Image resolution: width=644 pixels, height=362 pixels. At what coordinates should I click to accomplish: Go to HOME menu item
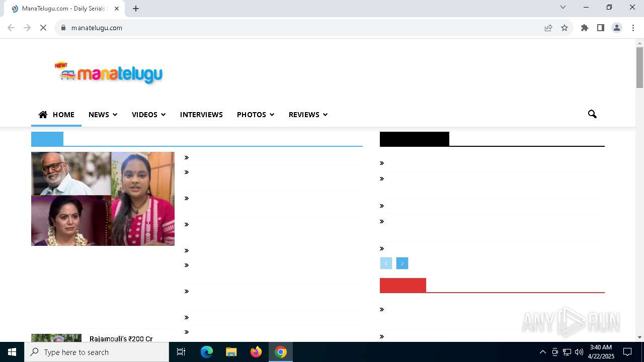coord(56,115)
